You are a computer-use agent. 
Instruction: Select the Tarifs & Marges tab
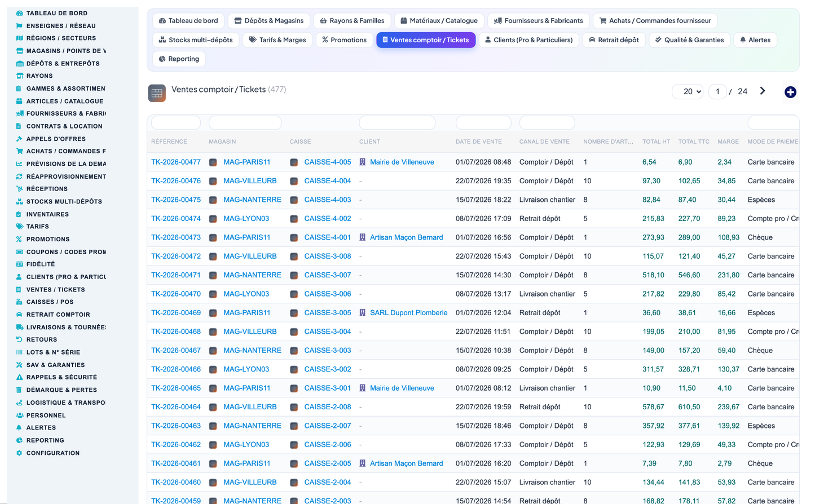[x=277, y=40]
